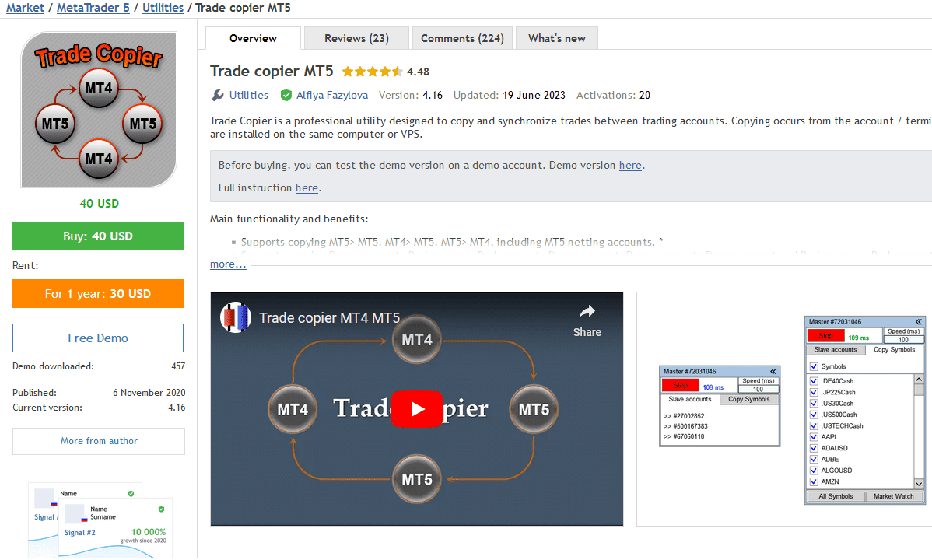Click the symbols list scrollbar down arrow

[x=919, y=484]
